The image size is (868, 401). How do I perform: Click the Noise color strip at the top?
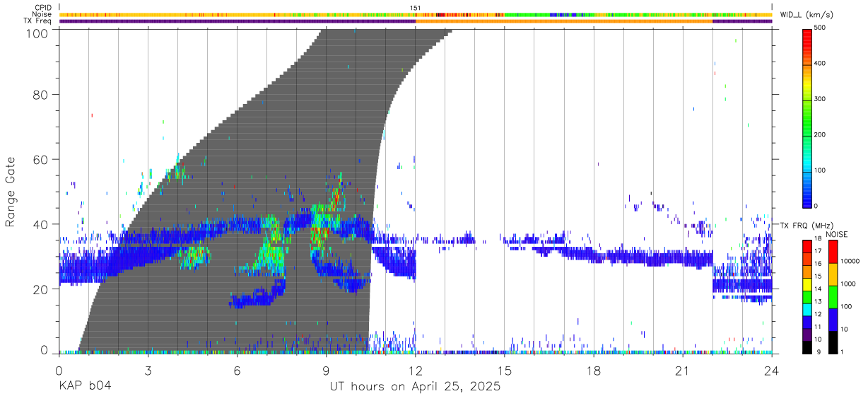click(416, 14)
